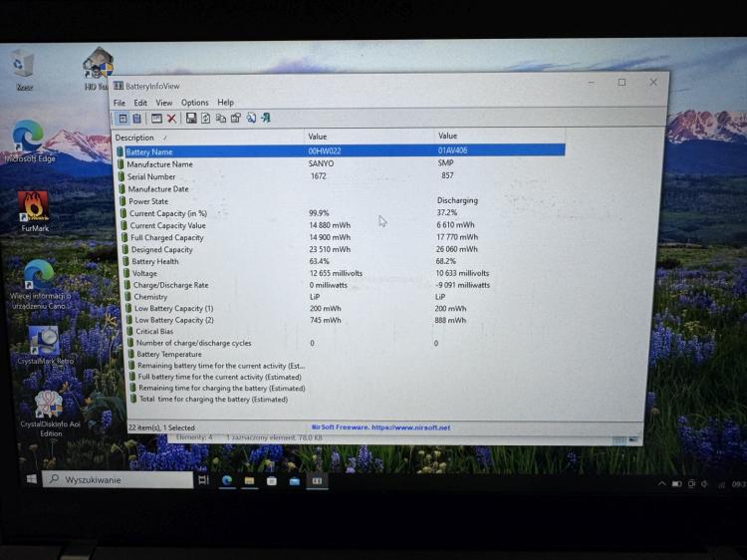Image resolution: width=747 pixels, height=560 pixels.
Task: Open the File menu
Action: pos(120,103)
